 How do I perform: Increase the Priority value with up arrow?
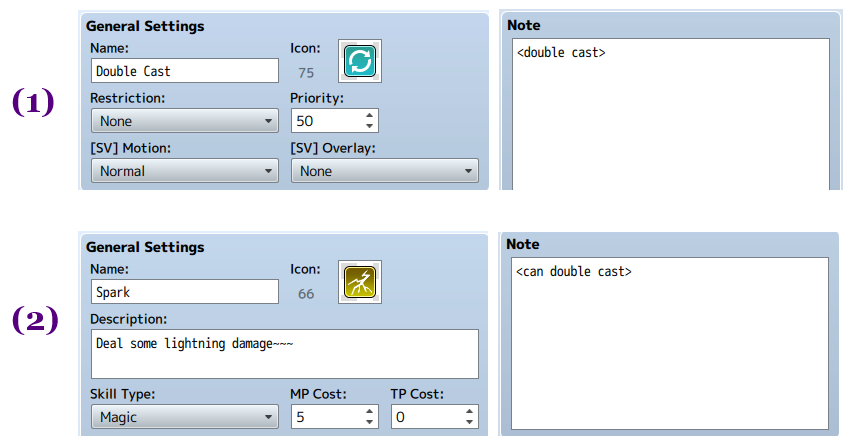click(x=369, y=115)
